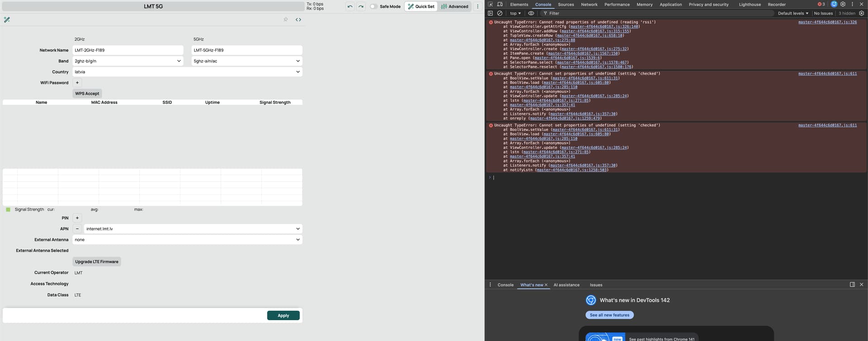Viewport: 868px width, 341px height.
Task: Add a PIN with the plus button
Action: tap(77, 218)
